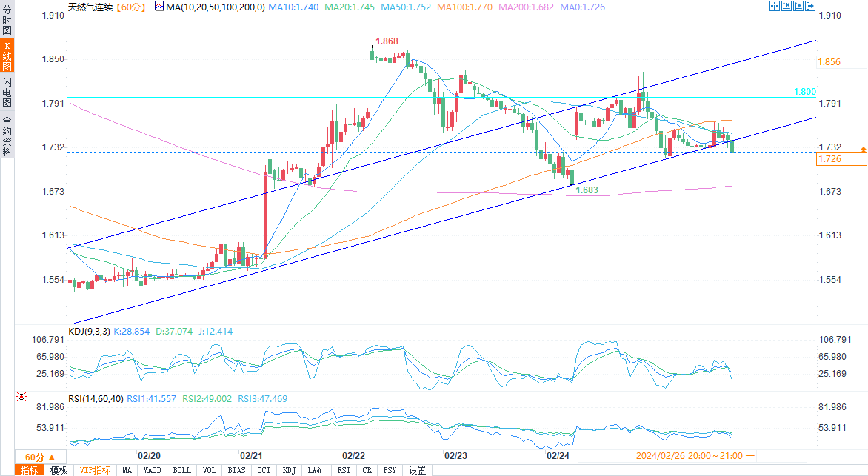Click the MA0:1.726 value
This screenshot has width=868, height=476.
[582, 7]
